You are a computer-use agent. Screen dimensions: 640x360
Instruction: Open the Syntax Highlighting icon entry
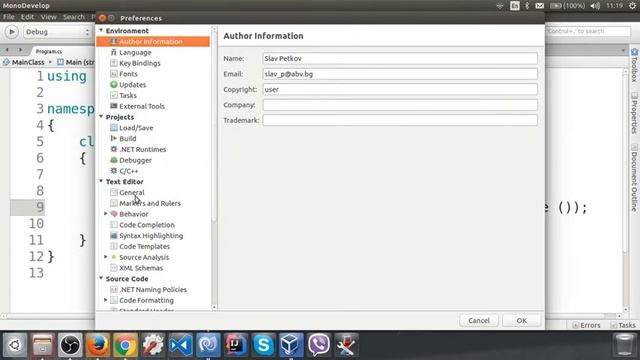tap(113, 236)
